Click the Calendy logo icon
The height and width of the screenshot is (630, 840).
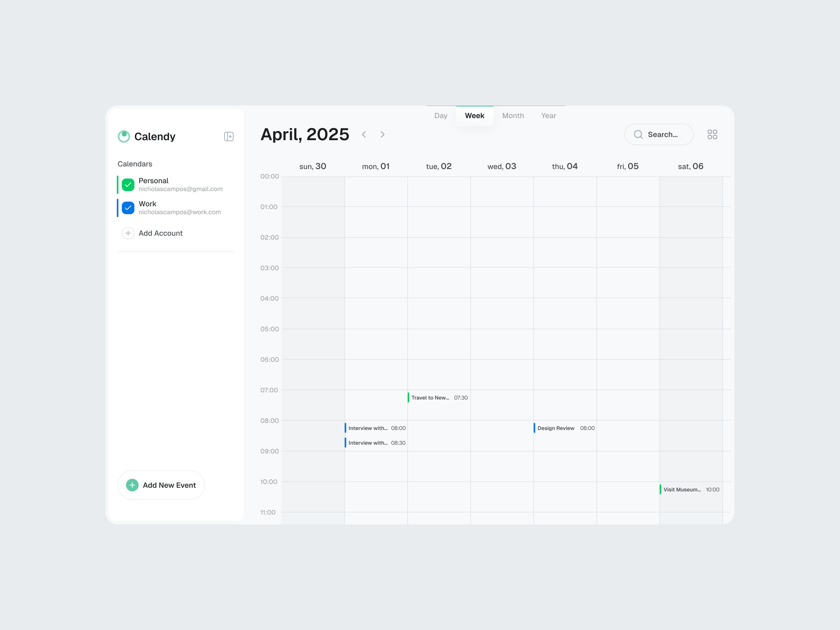[x=124, y=136]
